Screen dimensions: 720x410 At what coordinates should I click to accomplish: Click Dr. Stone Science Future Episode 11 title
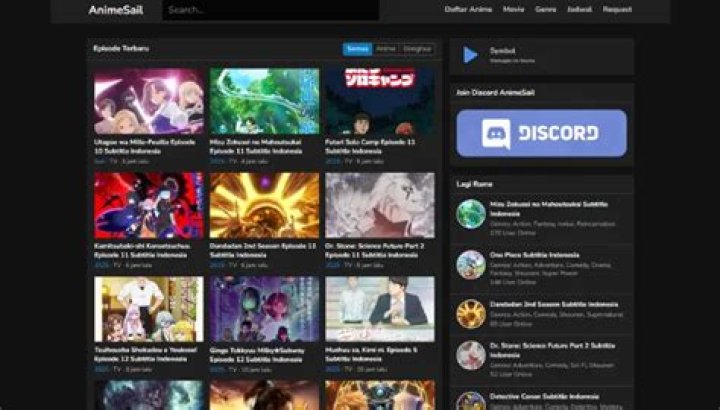point(375,250)
